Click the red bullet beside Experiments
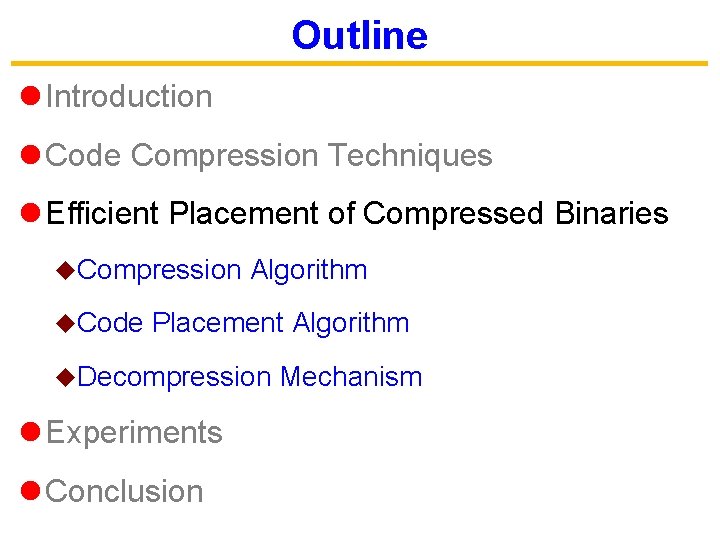Screen dimensions: 720x540 [x=30, y=433]
